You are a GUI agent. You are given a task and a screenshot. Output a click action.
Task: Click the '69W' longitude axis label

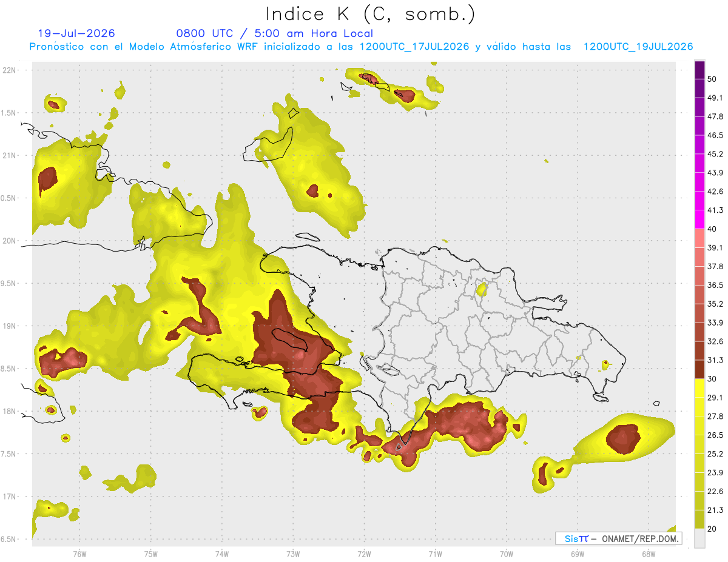577,554
